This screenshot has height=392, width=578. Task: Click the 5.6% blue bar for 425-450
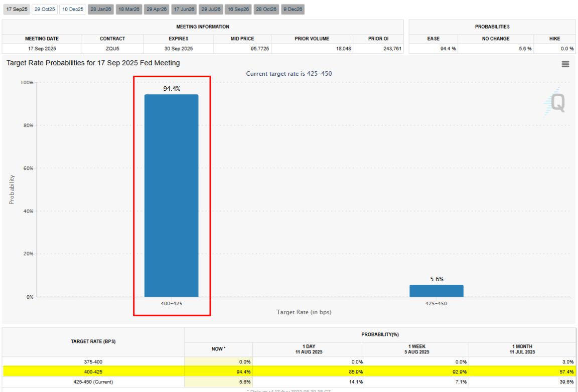click(436, 291)
